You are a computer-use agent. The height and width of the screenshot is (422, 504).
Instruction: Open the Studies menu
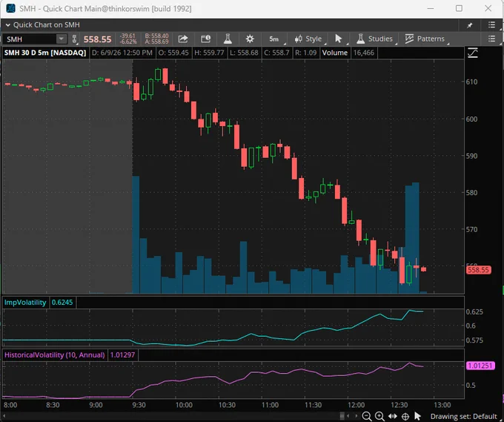375,39
